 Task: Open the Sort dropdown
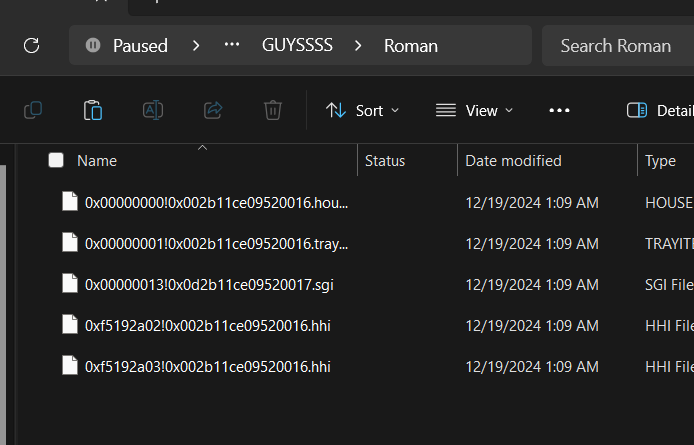362,110
